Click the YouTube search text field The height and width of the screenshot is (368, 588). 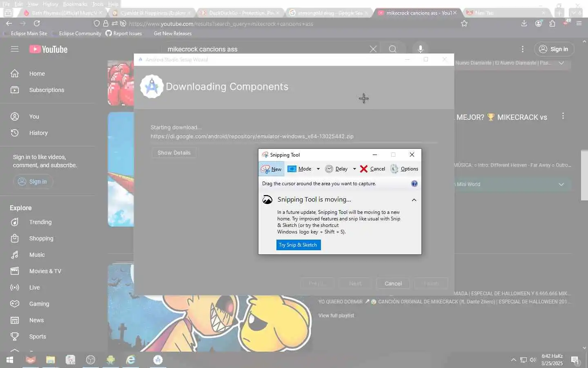tap(265, 49)
